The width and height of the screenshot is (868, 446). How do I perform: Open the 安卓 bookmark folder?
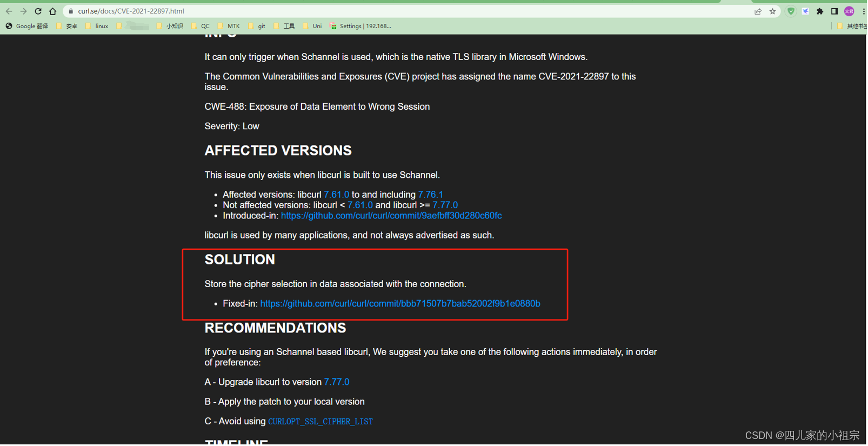(x=67, y=26)
